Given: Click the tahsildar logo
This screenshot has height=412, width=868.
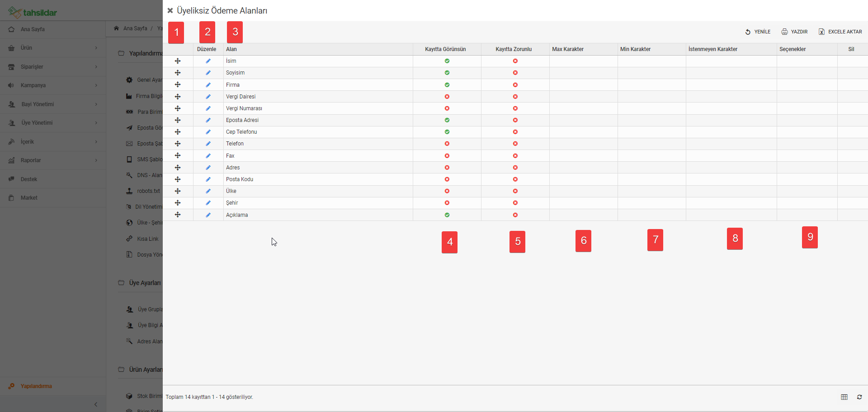Looking at the screenshot, I should [x=33, y=12].
